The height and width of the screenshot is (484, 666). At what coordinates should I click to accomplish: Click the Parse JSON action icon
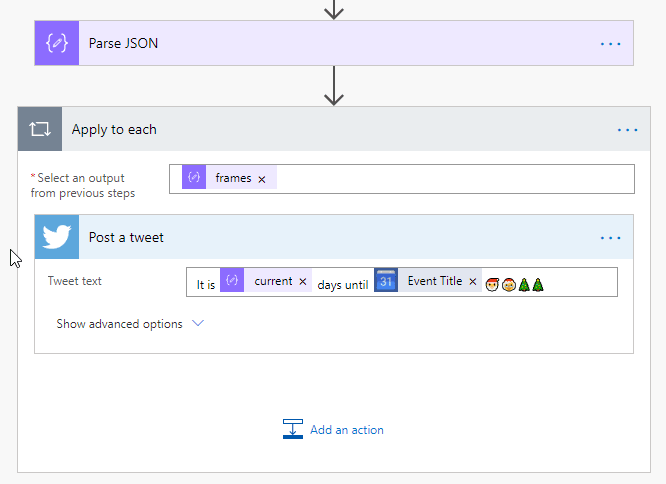57,43
